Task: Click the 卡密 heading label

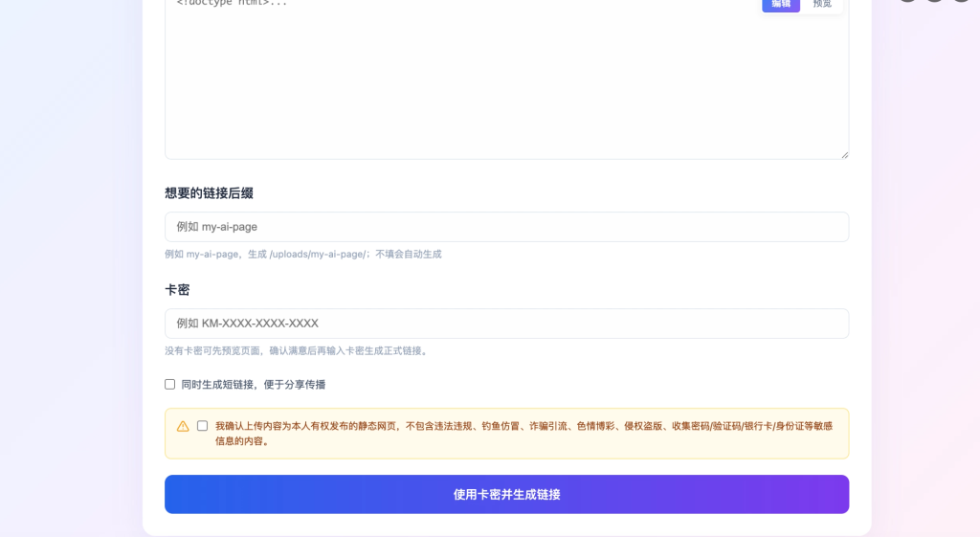Action: point(177,290)
